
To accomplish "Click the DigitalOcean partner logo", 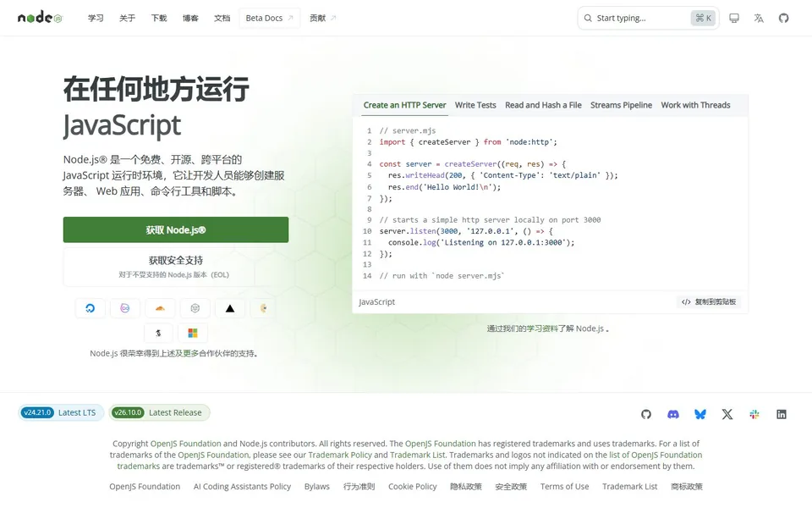I will pyautogui.click(x=91, y=308).
